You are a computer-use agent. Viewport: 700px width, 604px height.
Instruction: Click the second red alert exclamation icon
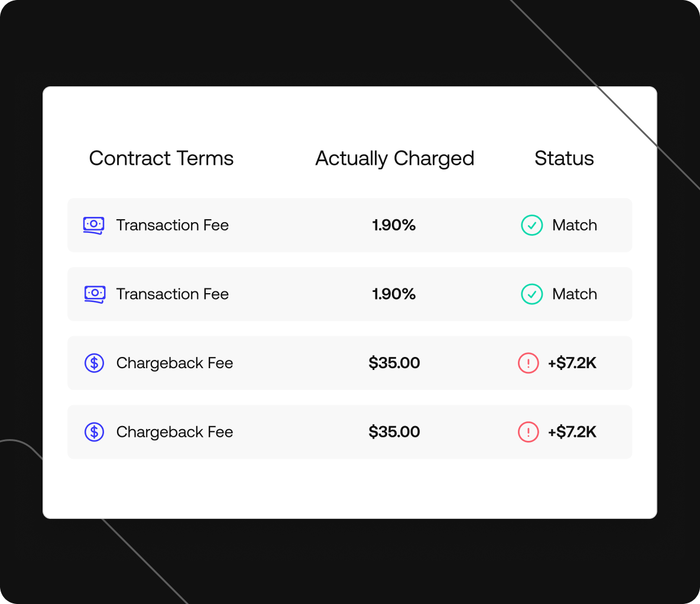[528, 432]
